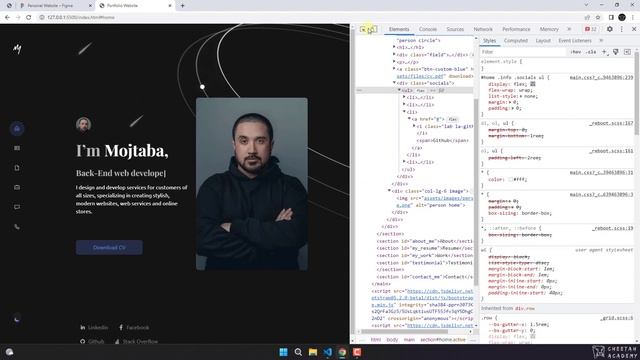This screenshot has height=360, width=640.
Task: Select the section id contact_me node
Action: click(424, 277)
